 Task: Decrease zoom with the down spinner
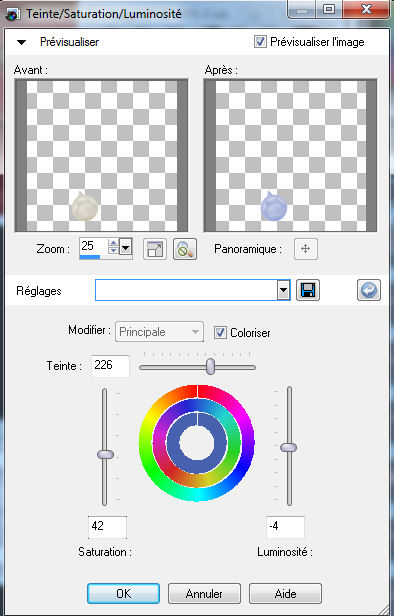[114, 251]
